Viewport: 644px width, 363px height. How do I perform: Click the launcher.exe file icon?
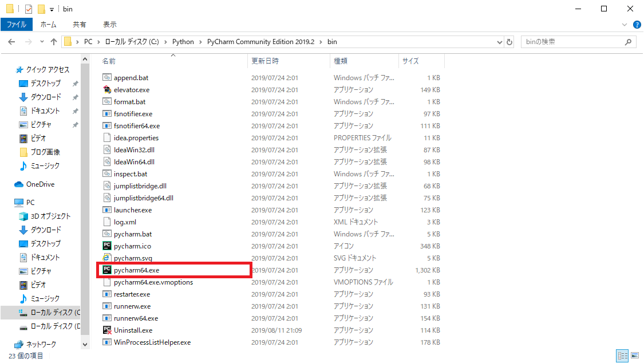pyautogui.click(x=107, y=210)
